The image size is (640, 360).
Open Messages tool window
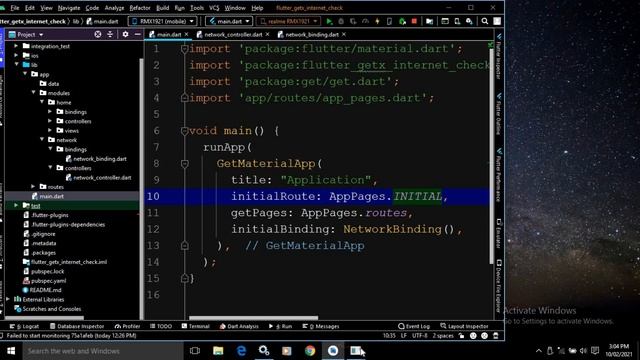tap(321, 326)
